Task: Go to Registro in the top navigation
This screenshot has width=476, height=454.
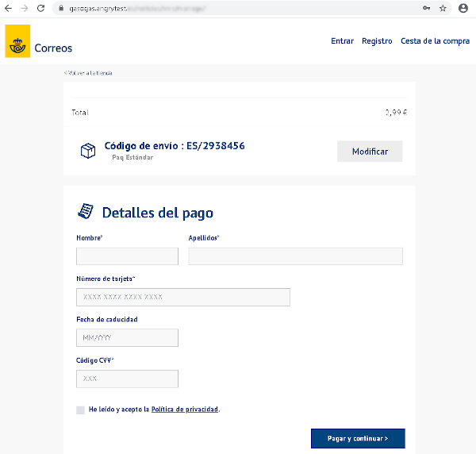Action: 377,41
